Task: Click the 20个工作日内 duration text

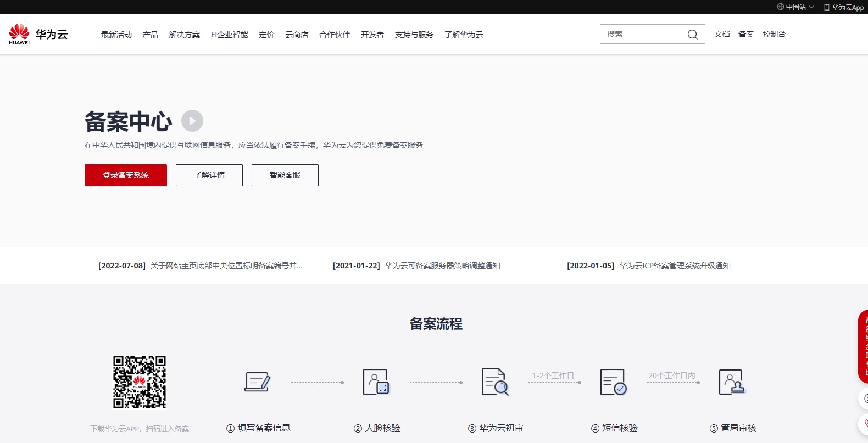Action: coord(671,375)
